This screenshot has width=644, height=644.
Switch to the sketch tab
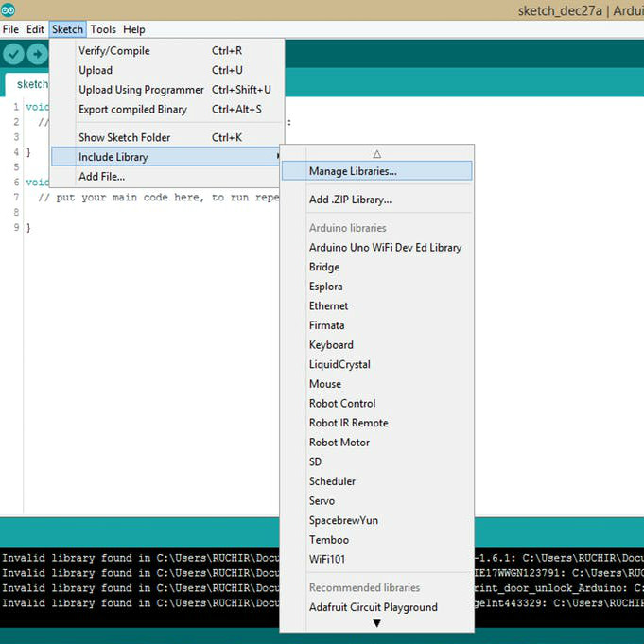click(27, 84)
